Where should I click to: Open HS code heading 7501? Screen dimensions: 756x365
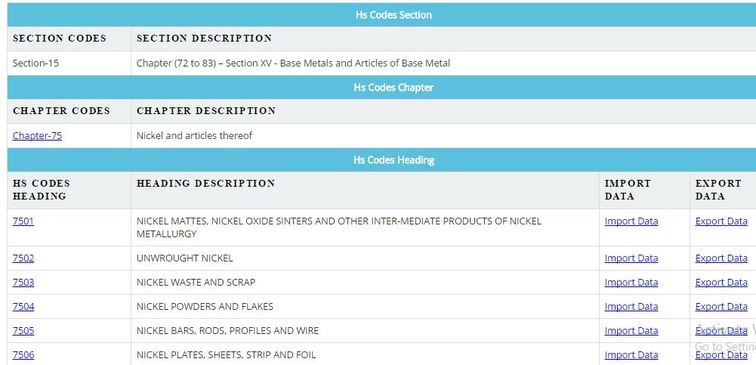tap(23, 221)
